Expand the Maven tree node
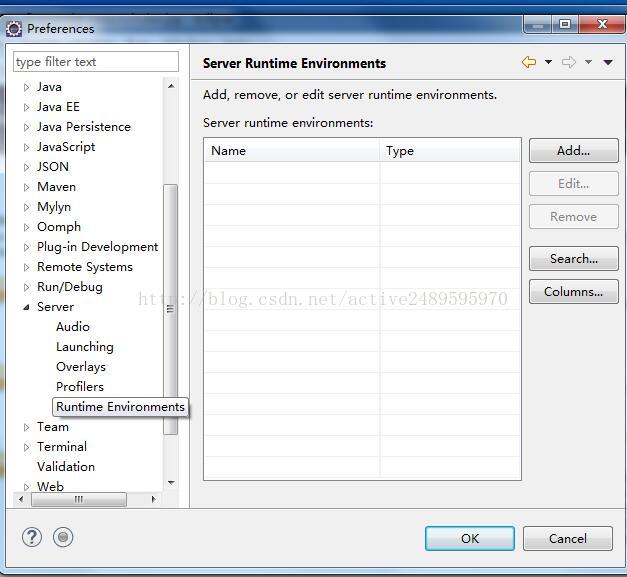 pos(26,187)
